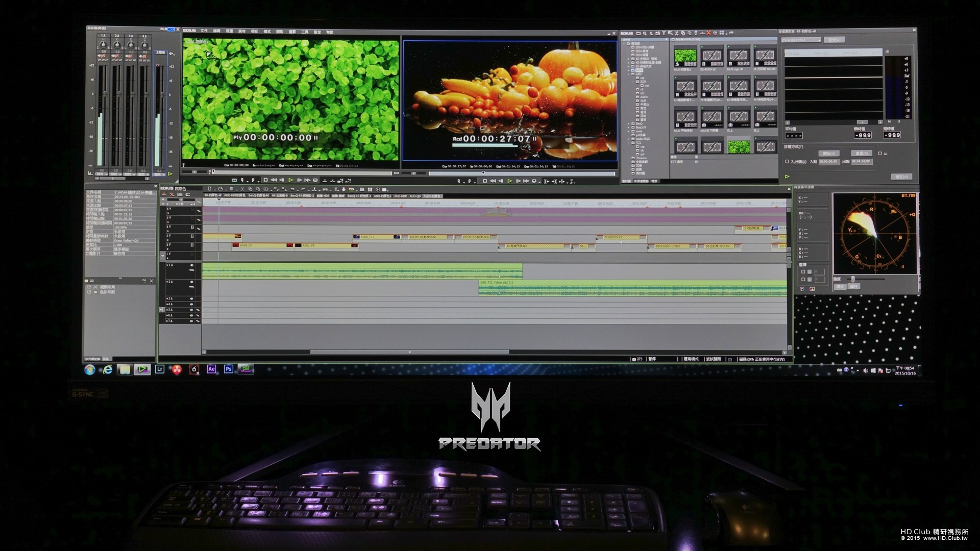Viewport: 980px width, 551px height.
Task: Select the green leaves clip thumbnail ASUS-四原色2
Action: pyautogui.click(x=685, y=56)
